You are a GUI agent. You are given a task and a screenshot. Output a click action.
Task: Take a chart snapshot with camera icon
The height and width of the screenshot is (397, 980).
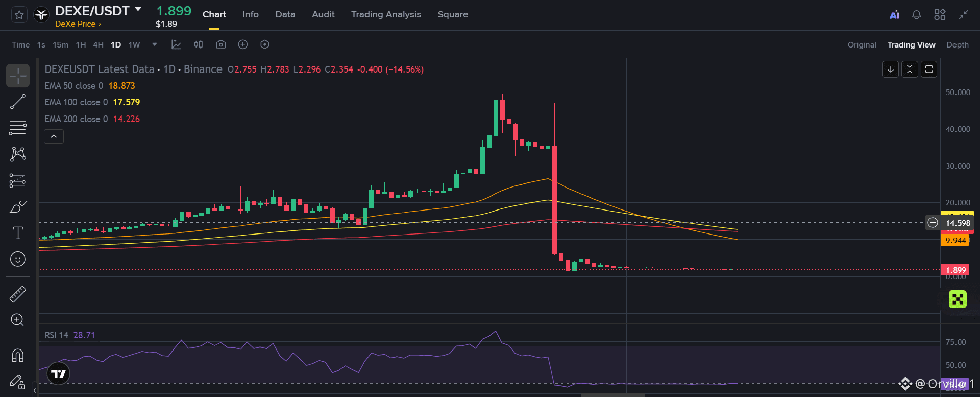point(220,45)
